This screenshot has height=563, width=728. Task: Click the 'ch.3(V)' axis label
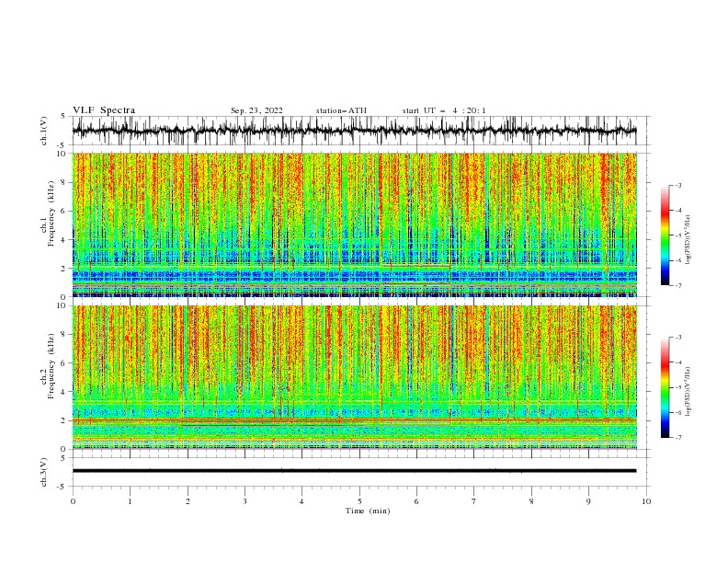44,472
